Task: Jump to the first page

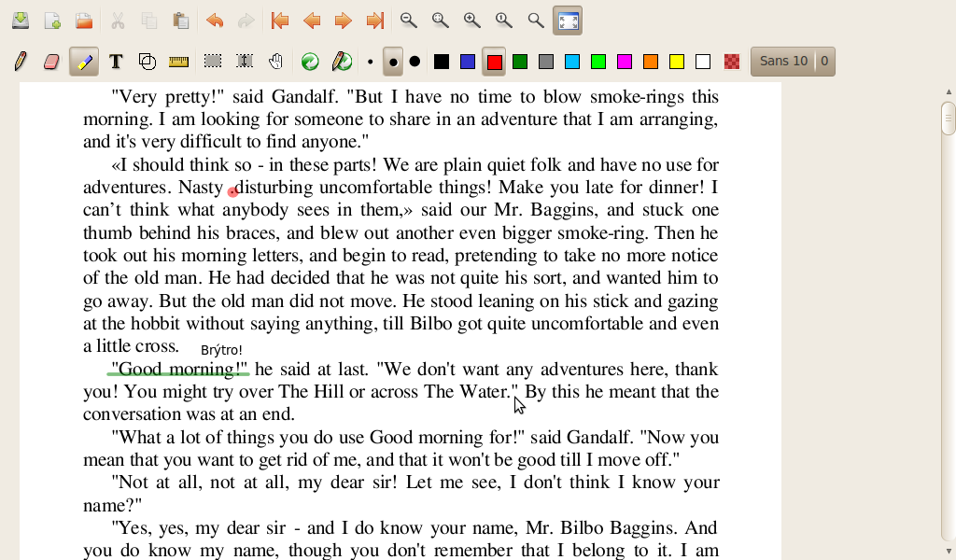Action: tap(280, 21)
